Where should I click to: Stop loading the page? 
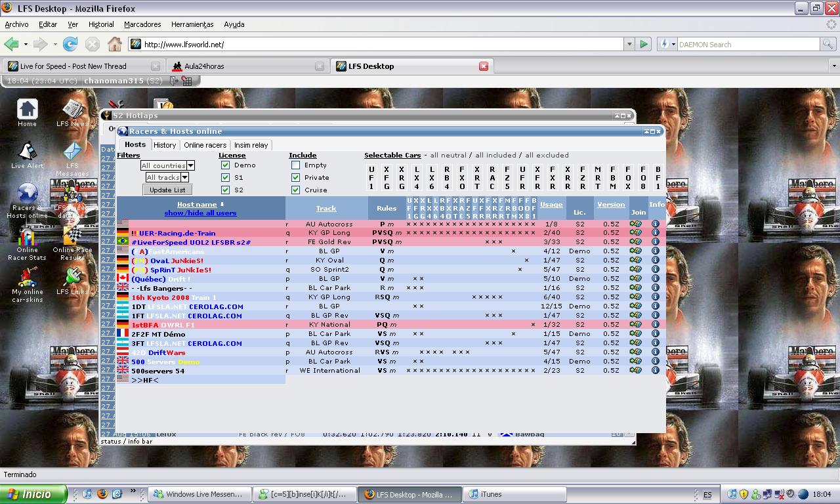tap(93, 44)
